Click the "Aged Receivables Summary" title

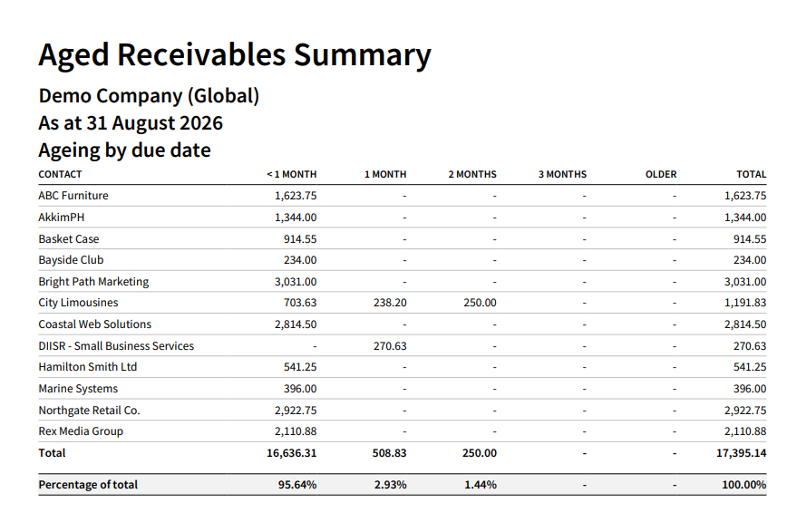pos(235,55)
